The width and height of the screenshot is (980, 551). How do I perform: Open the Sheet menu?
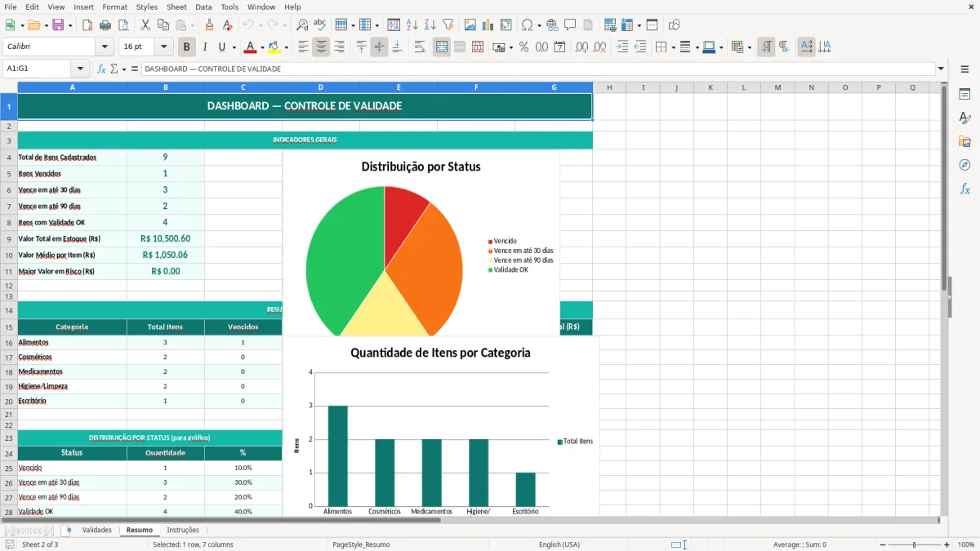(176, 7)
